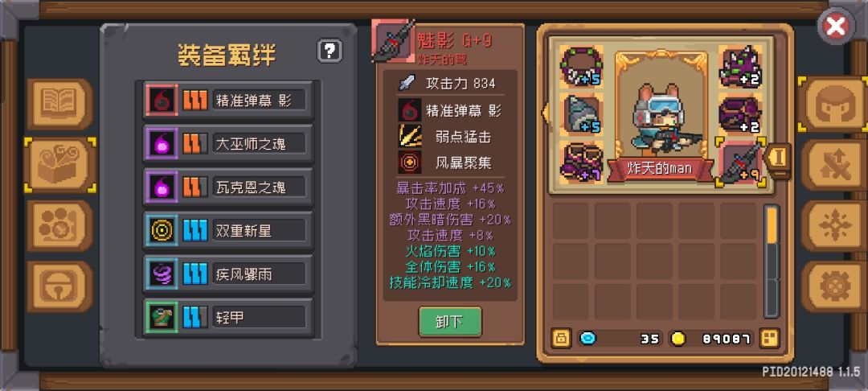Viewport: 868px width, 391px height.
Task: Select the drill +5 equipment slot
Action: tap(581, 114)
